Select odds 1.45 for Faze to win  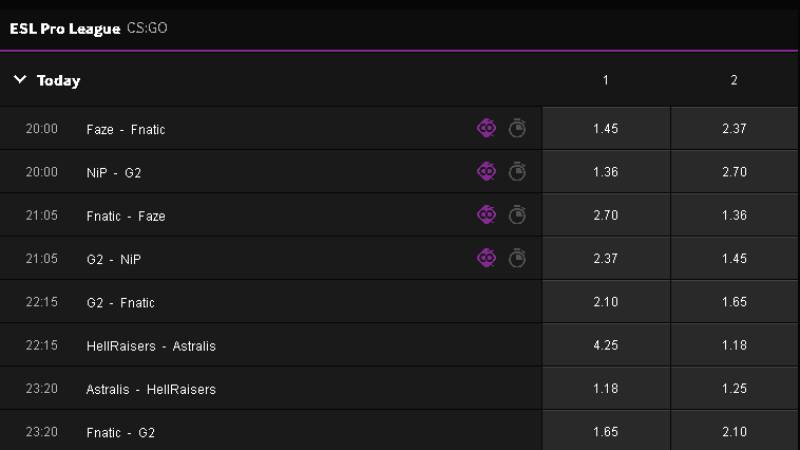coord(606,129)
